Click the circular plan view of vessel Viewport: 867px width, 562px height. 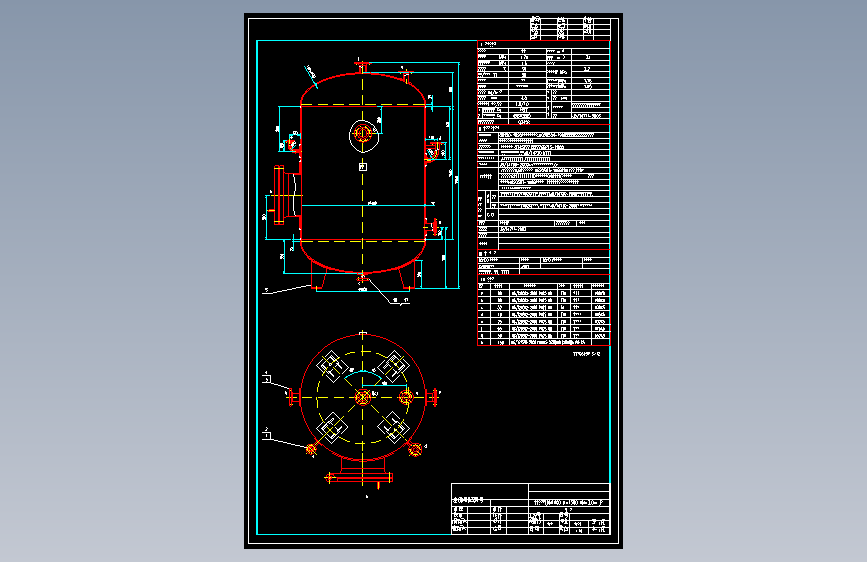[x=363, y=408]
